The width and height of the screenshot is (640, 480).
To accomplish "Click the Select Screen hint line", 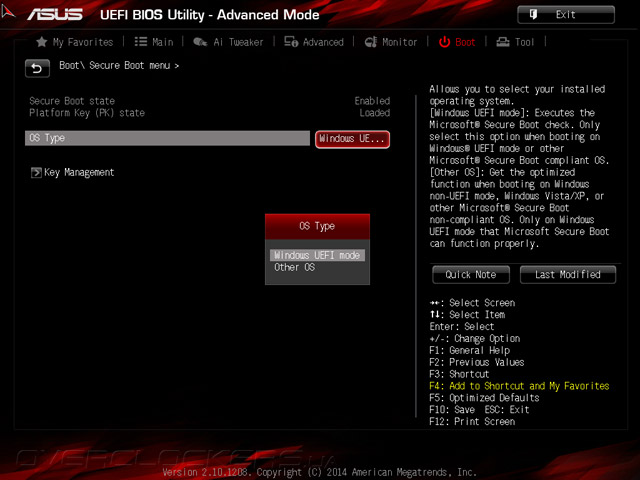I will (x=472, y=303).
